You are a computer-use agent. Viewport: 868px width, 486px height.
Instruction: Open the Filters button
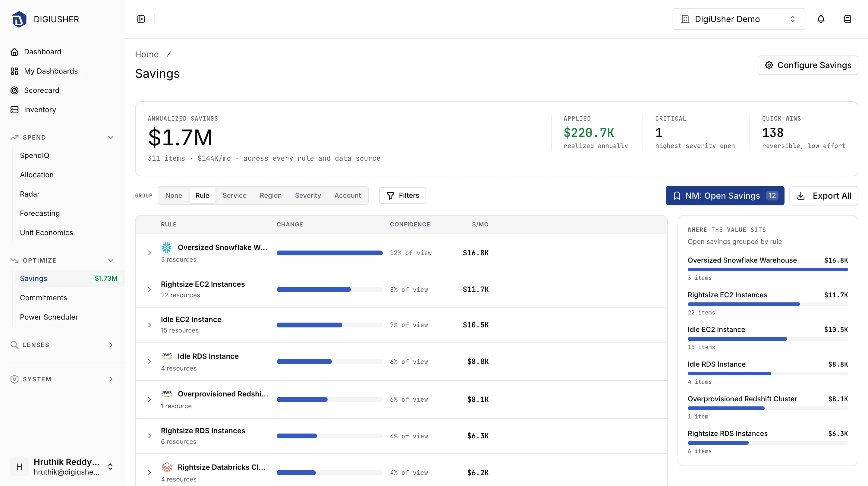coord(402,195)
